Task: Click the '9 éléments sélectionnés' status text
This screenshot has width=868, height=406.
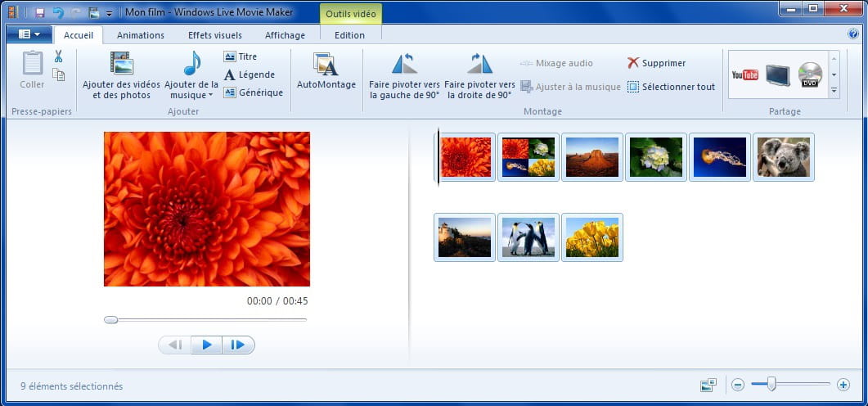Action: click(71, 386)
